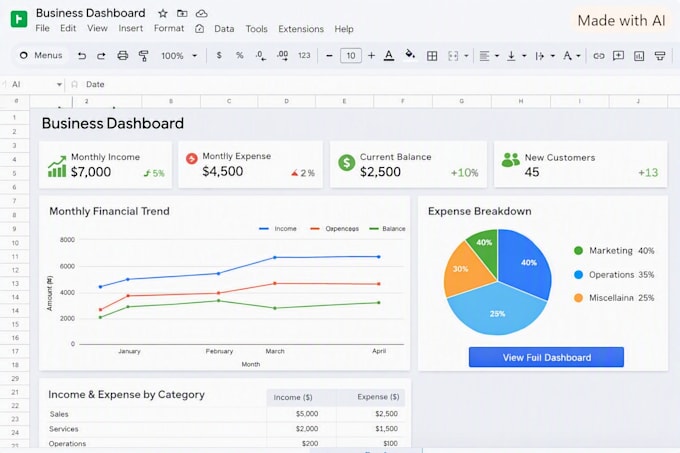Screen dimensions: 680x453
Task: Open the Format menu
Action: (x=169, y=28)
